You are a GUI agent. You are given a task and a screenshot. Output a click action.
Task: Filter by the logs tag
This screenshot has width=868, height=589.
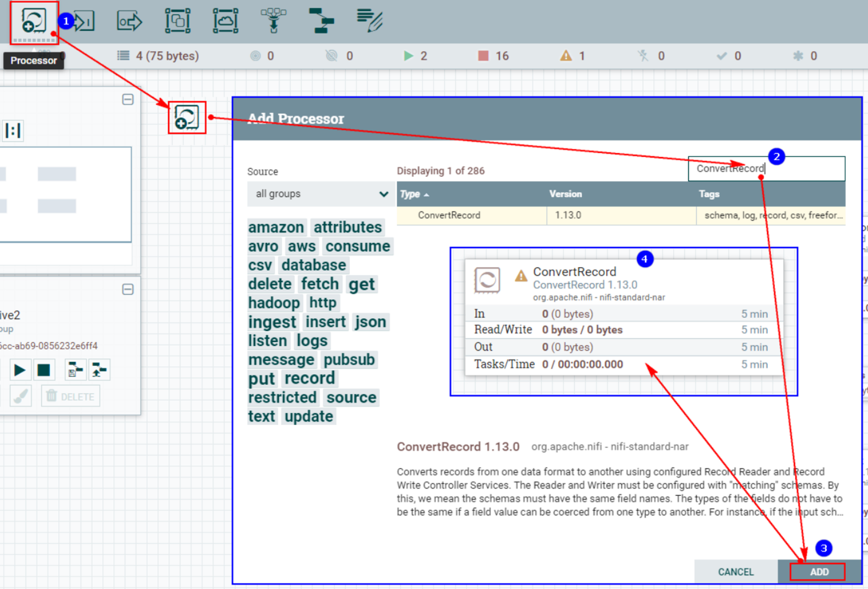(312, 341)
